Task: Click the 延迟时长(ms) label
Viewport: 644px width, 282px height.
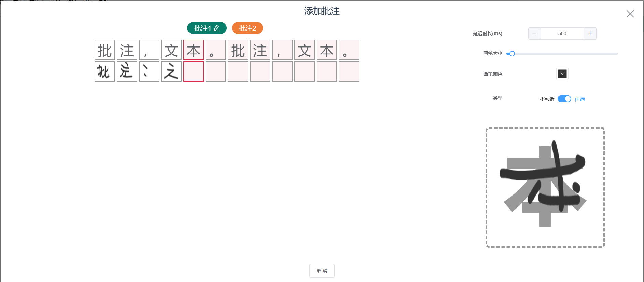Action: (488, 33)
